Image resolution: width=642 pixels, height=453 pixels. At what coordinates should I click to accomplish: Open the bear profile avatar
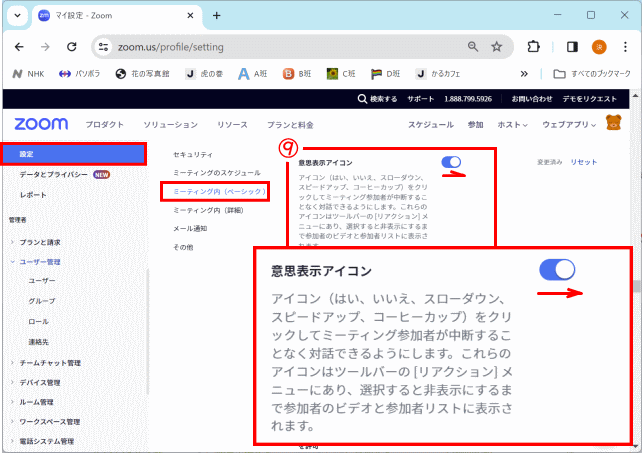point(614,123)
